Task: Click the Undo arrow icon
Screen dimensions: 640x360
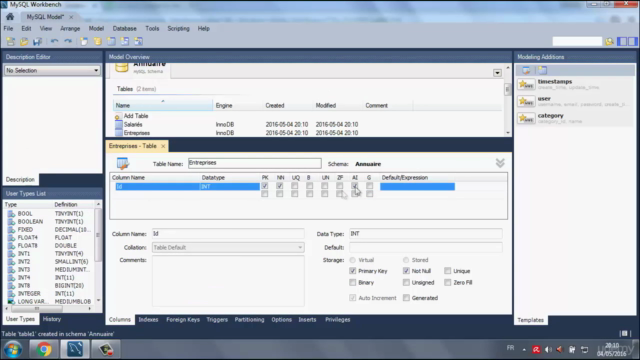Action: (x=54, y=41)
